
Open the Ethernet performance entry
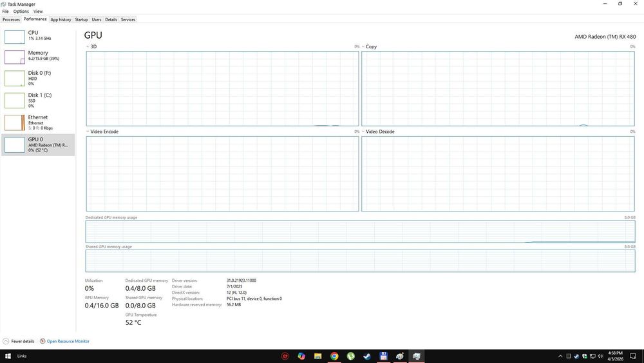click(38, 123)
